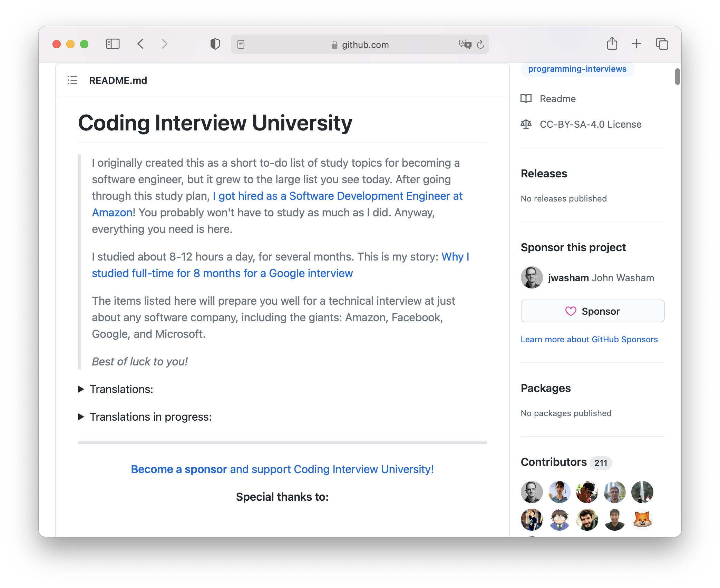
Task: Open the Share icon in the toolbar
Action: click(612, 44)
